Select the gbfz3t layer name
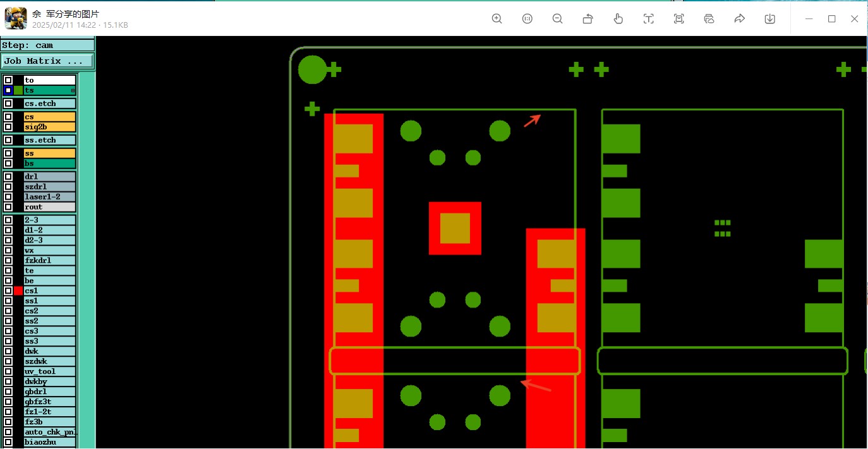This screenshot has height=449, width=868. point(50,402)
